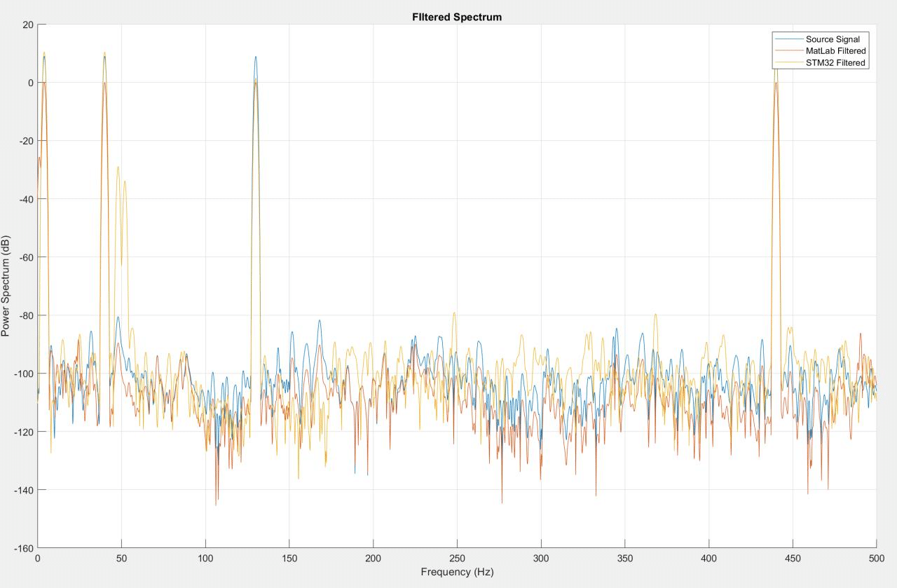
Task: Click the yellow spurious peak near 48 Hz
Action: tap(118, 167)
